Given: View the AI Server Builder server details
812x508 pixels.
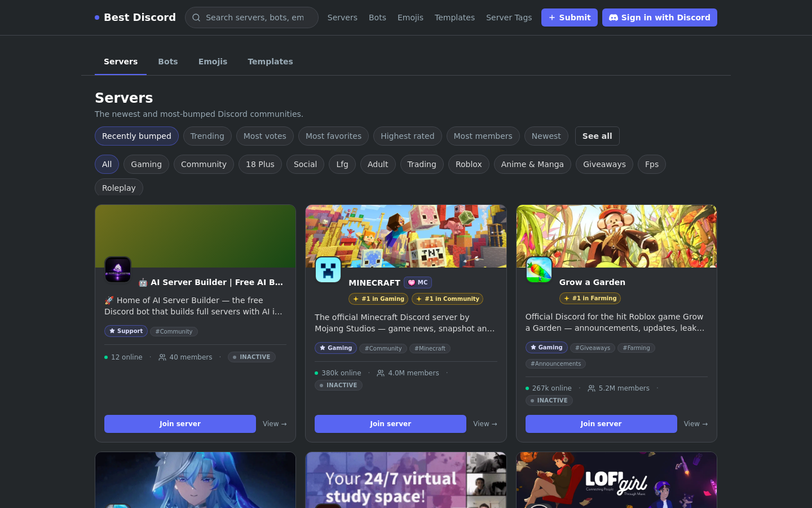Looking at the screenshot, I should tap(275, 424).
